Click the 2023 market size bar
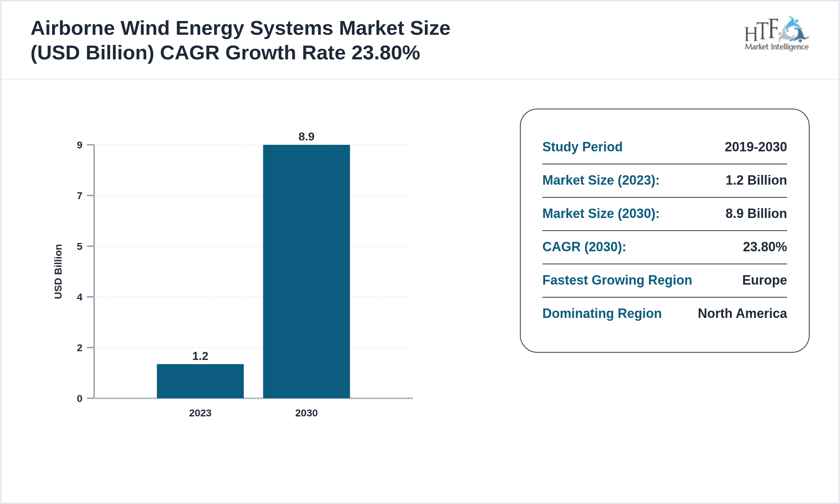This screenshot has height=504, width=840. click(x=200, y=381)
